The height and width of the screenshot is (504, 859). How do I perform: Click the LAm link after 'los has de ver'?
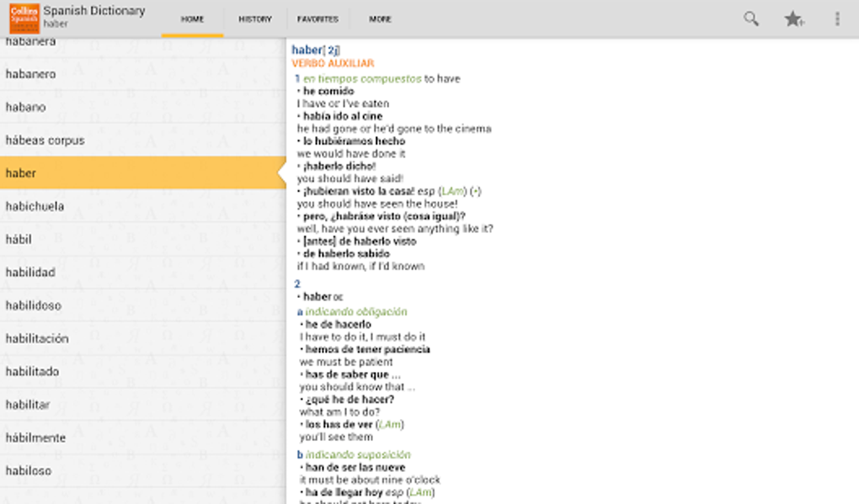(x=390, y=425)
